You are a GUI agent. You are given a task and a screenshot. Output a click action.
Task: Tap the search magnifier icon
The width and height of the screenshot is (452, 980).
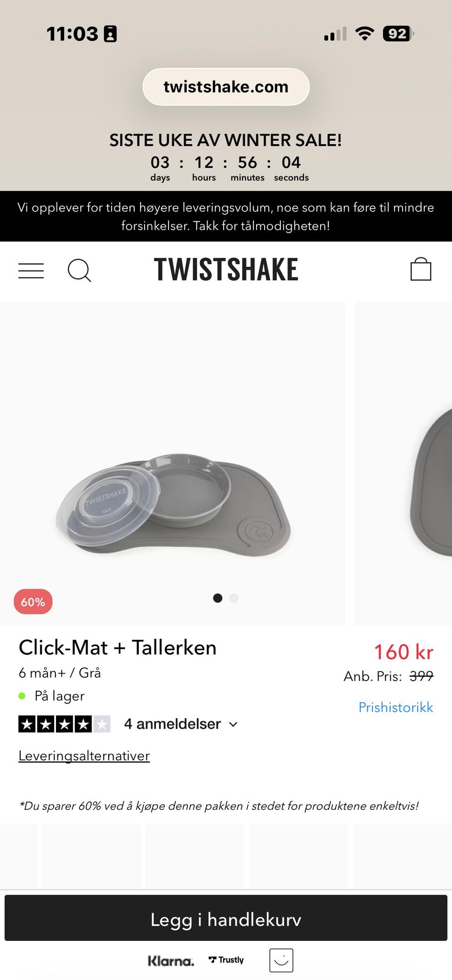pyautogui.click(x=80, y=270)
